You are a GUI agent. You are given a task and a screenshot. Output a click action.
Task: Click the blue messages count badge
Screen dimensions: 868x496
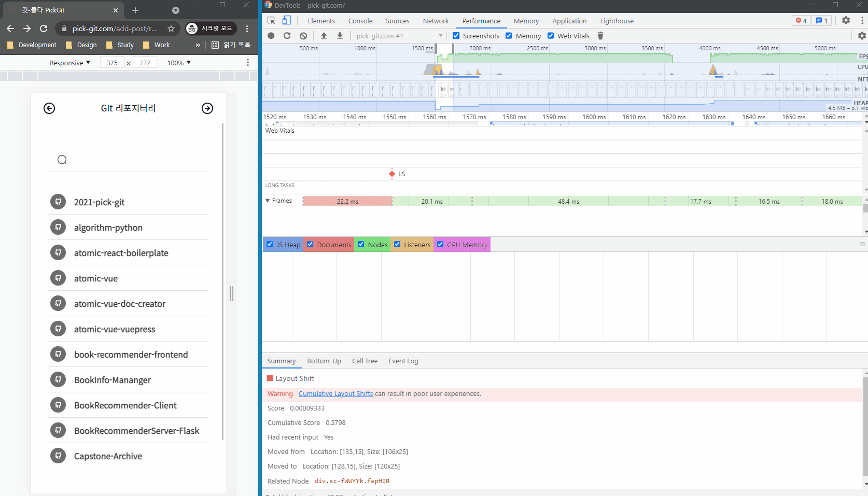(x=822, y=21)
